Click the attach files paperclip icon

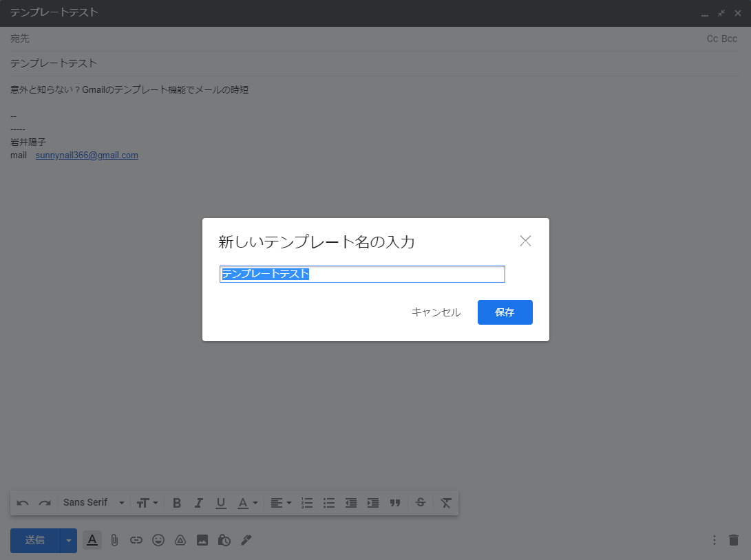114,540
